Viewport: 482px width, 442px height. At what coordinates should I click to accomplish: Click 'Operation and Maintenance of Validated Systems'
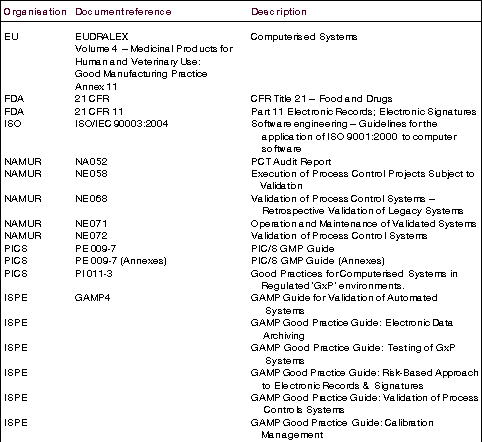click(364, 224)
